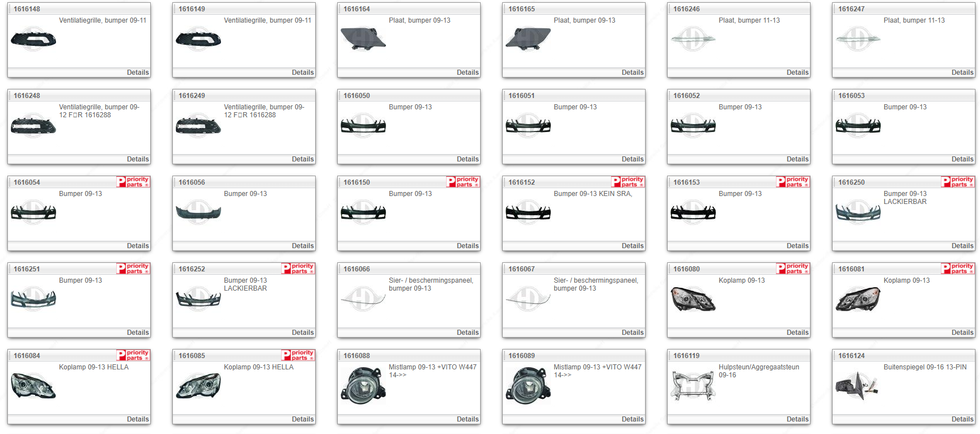Click priority parts badge on Koplamp 1616080
The height and width of the screenshot is (434, 980).
click(793, 269)
